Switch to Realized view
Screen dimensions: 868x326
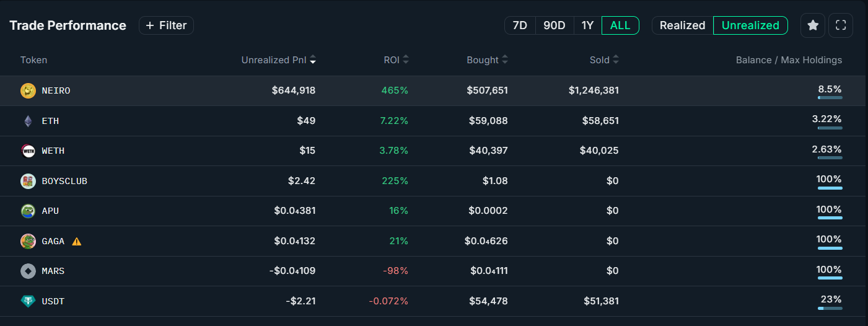point(682,25)
